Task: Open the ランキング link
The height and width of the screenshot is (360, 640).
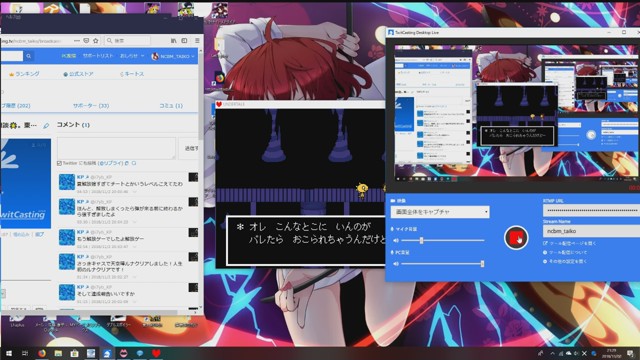Action: [x=24, y=74]
